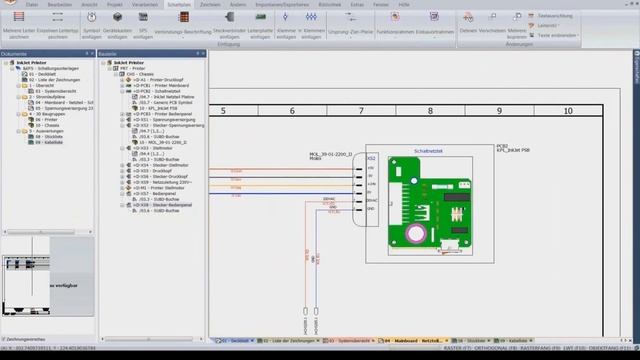Click Funktionsrahmen icon
Screen dimensions: 640x360
pyautogui.click(x=395, y=17)
